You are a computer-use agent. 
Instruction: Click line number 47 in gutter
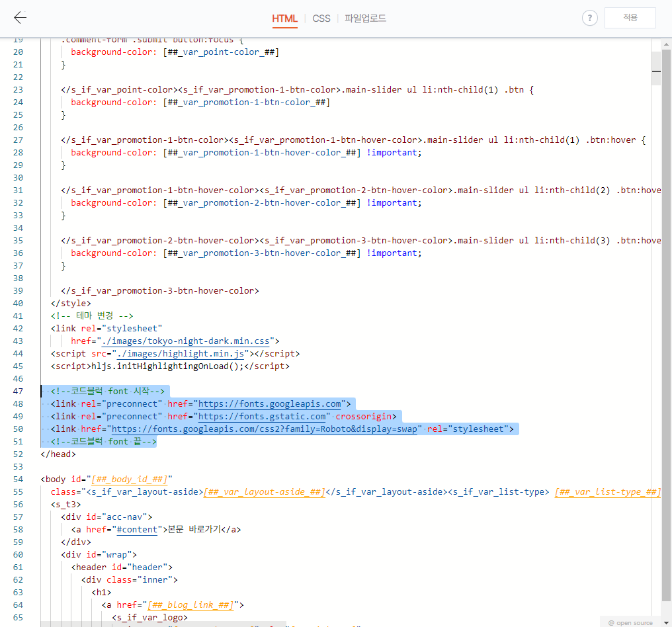click(x=18, y=392)
